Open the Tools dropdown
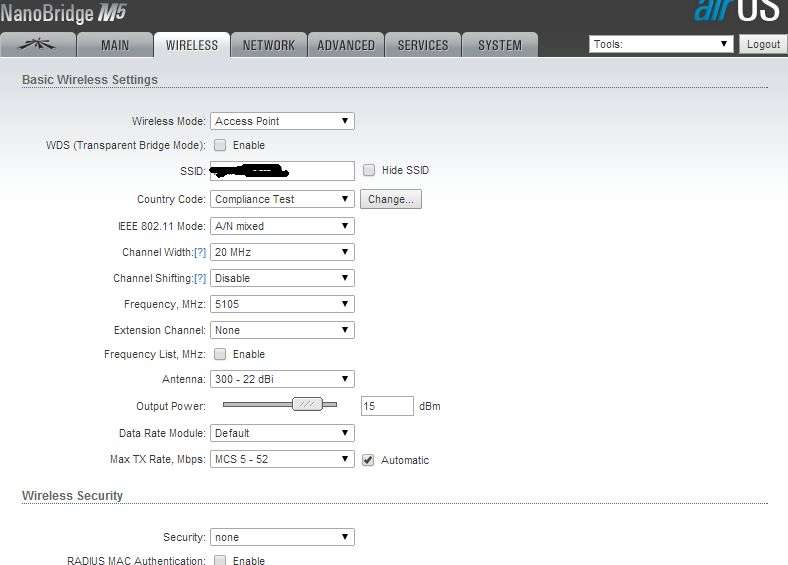The height and width of the screenshot is (565, 788). 661,44
